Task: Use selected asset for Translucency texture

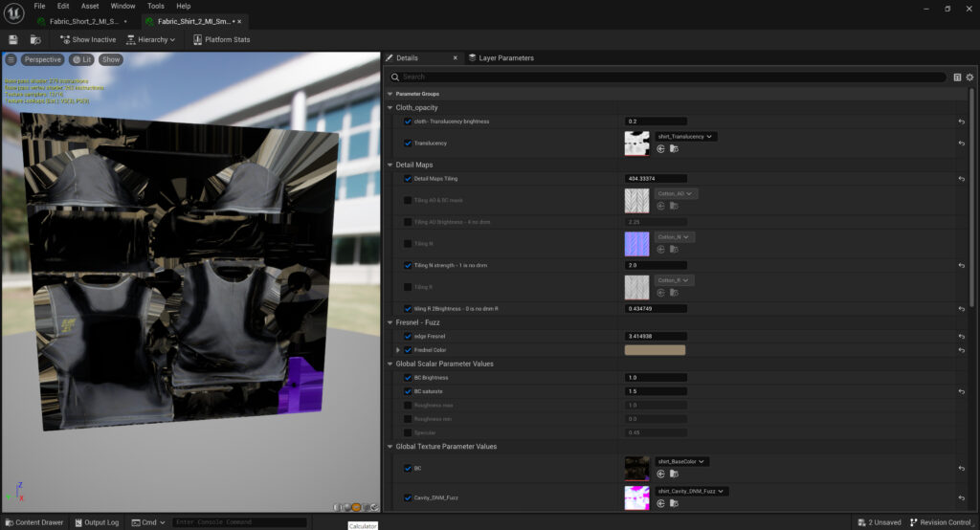Action: (661, 149)
